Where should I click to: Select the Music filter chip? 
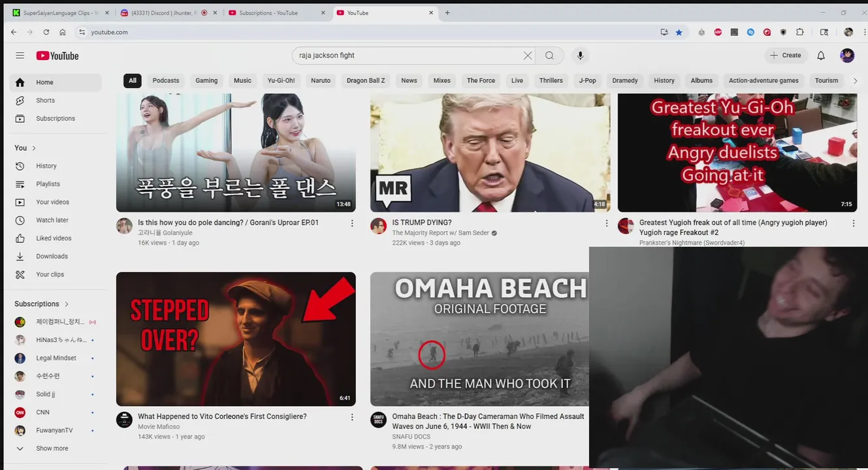point(242,81)
